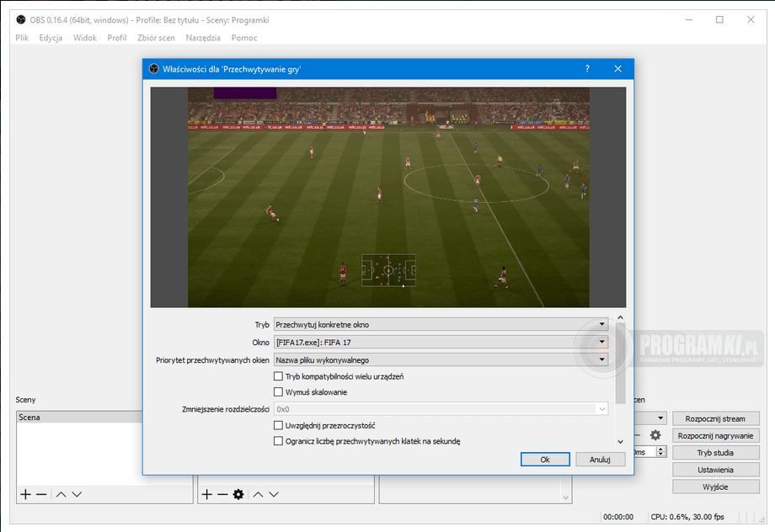Move source up with arrow icon
This screenshot has height=532, width=775.
coord(258,494)
